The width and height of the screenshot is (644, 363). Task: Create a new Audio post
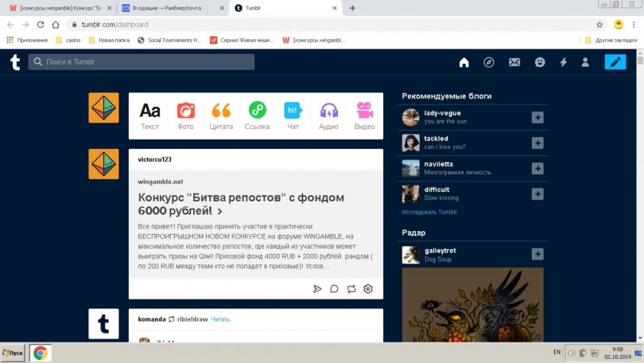pyautogui.click(x=328, y=115)
